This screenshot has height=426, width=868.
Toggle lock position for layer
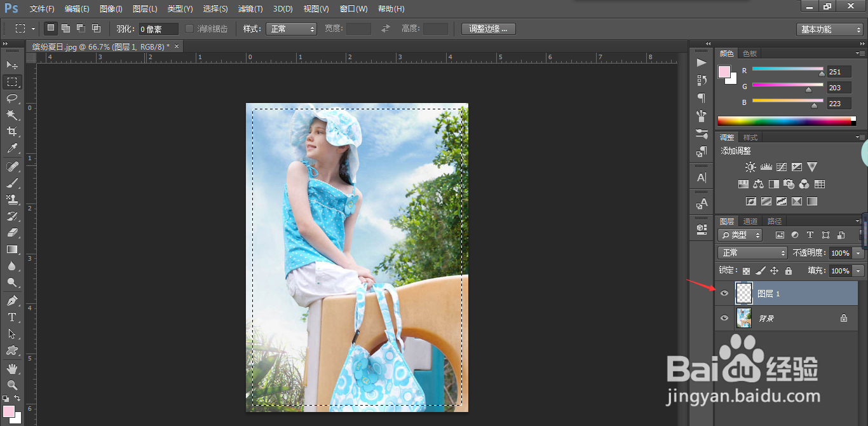(x=774, y=271)
